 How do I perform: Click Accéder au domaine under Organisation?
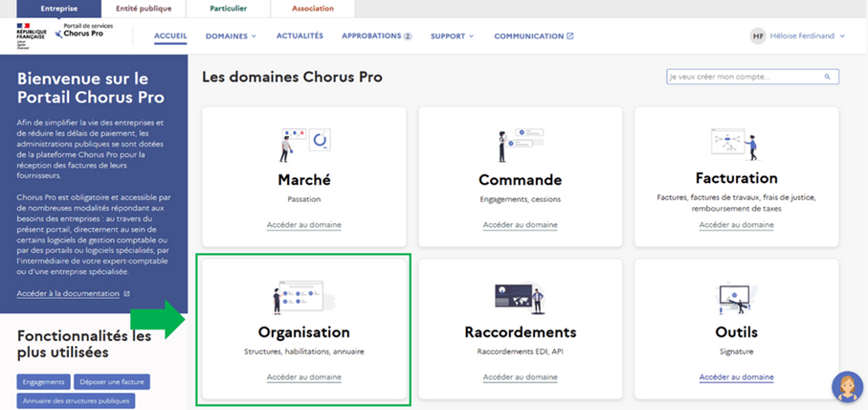pos(303,377)
